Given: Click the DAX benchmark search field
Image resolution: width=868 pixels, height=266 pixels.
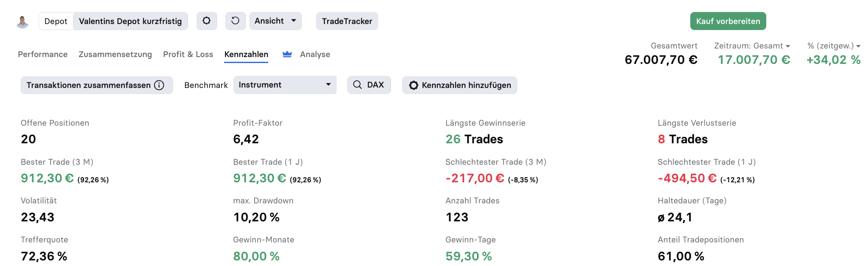Looking at the screenshot, I should click(x=369, y=85).
